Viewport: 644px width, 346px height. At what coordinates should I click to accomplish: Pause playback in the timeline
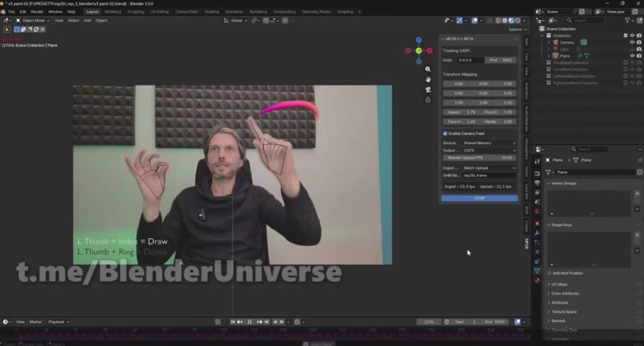250,322
